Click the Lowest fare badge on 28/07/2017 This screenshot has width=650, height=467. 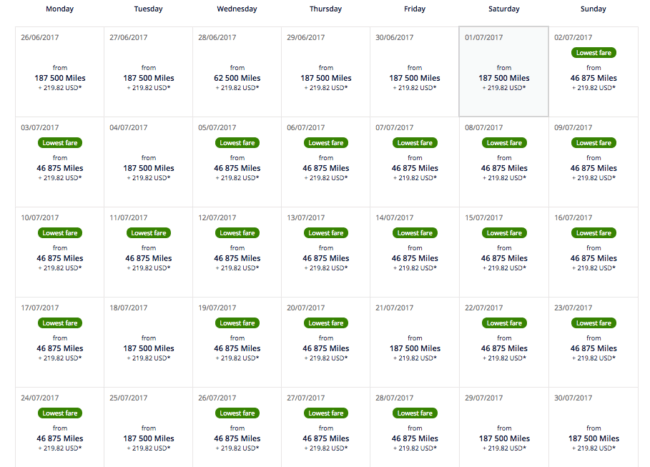click(415, 413)
